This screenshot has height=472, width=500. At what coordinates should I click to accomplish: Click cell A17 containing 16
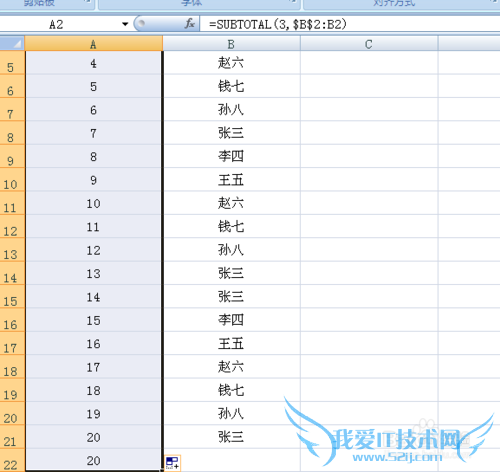(x=94, y=343)
